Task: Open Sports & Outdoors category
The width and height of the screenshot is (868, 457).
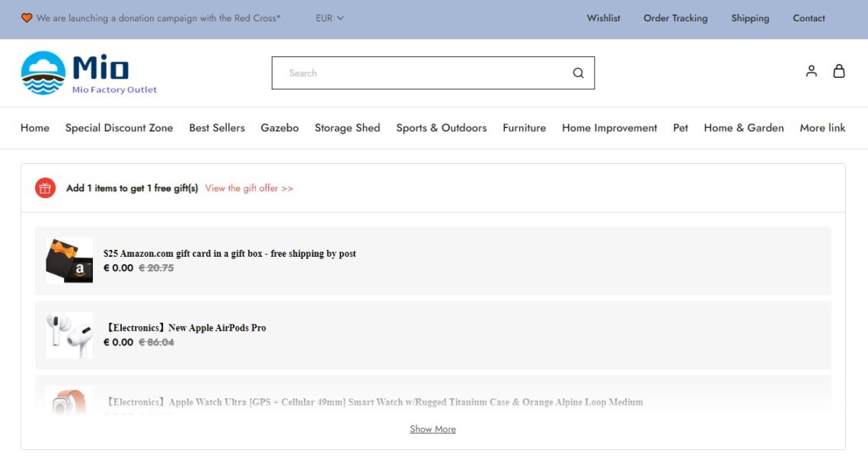Action: 442,128
